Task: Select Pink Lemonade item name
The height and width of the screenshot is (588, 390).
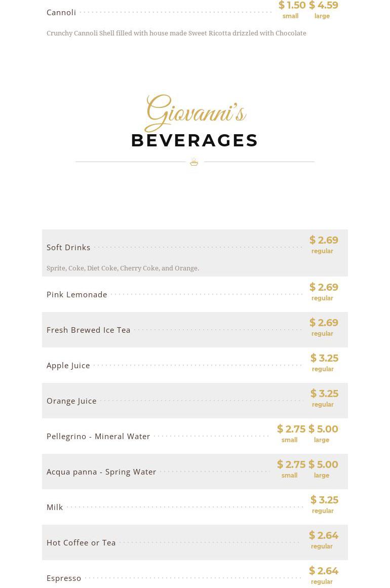Action: click(x=77, y=294)
